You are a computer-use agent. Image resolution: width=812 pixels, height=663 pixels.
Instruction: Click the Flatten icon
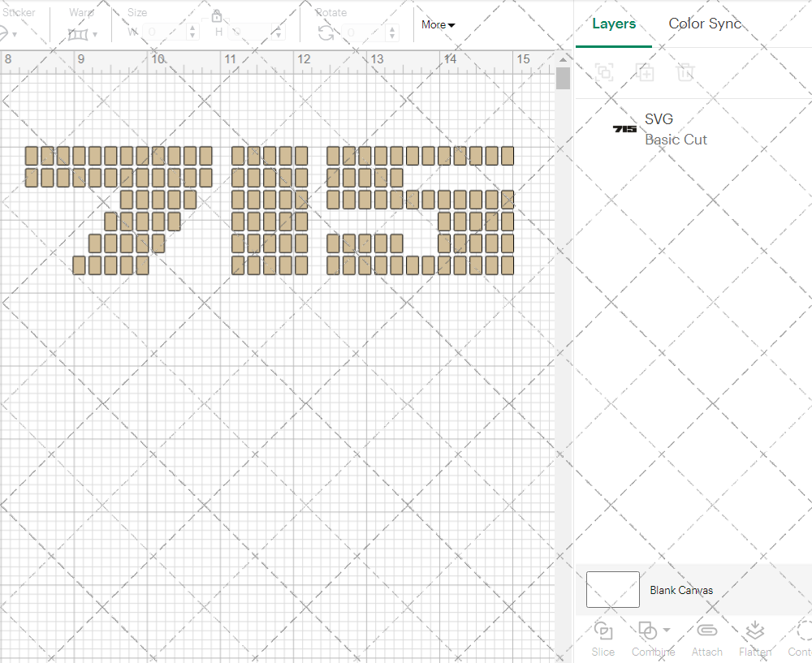point(754,631)
